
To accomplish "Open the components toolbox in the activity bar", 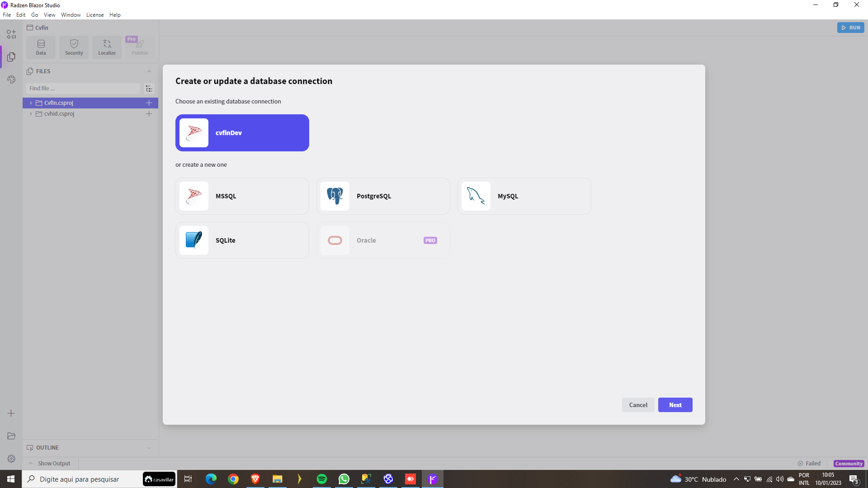I will (x=11, y=34).
